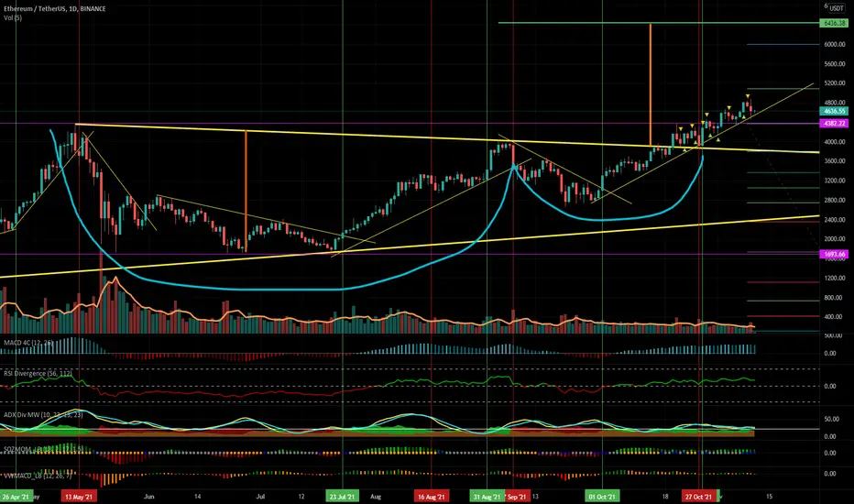The image size is (854, 504).
Task: Click the 6436.38 green price label
Action: coord(834,24)
